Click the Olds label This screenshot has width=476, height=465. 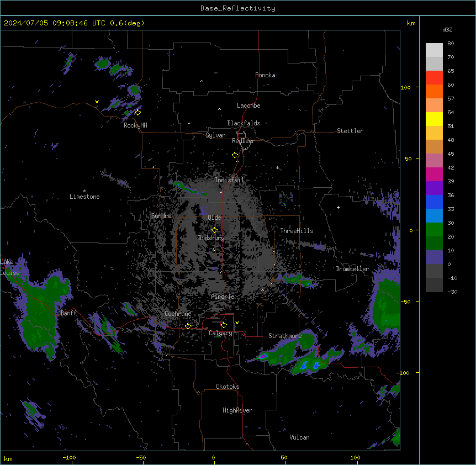coord(214,218)
